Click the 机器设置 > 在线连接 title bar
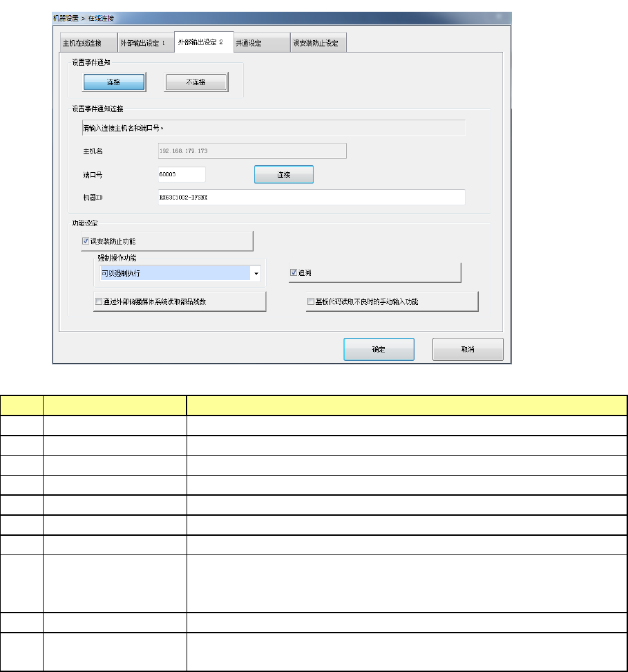628x672 pixels. point(282,18)
